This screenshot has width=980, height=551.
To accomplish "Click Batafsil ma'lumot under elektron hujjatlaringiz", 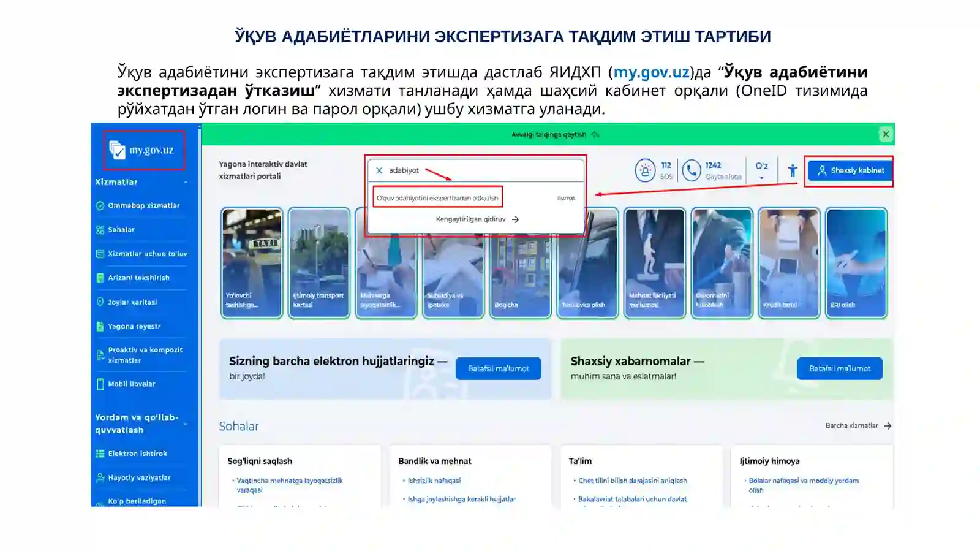I will pyautogui.click(x=498, y=368).
